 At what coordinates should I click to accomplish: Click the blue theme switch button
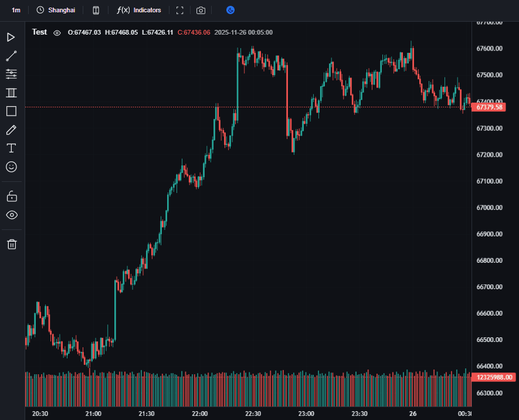(x=230, y=11)
